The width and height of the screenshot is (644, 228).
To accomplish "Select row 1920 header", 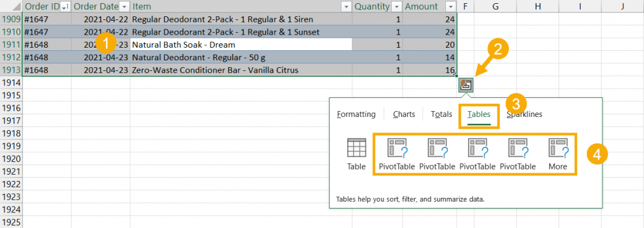I will (11, 159).
